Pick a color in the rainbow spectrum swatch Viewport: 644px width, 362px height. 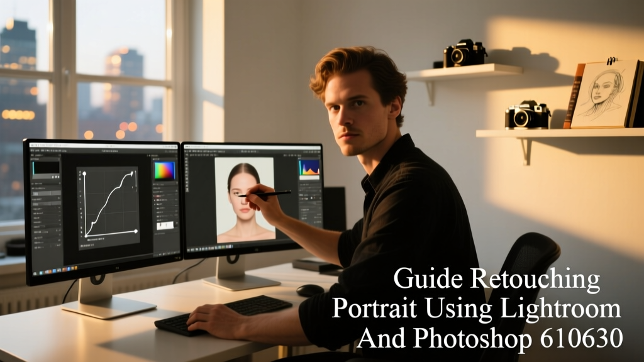pos(165,171)
